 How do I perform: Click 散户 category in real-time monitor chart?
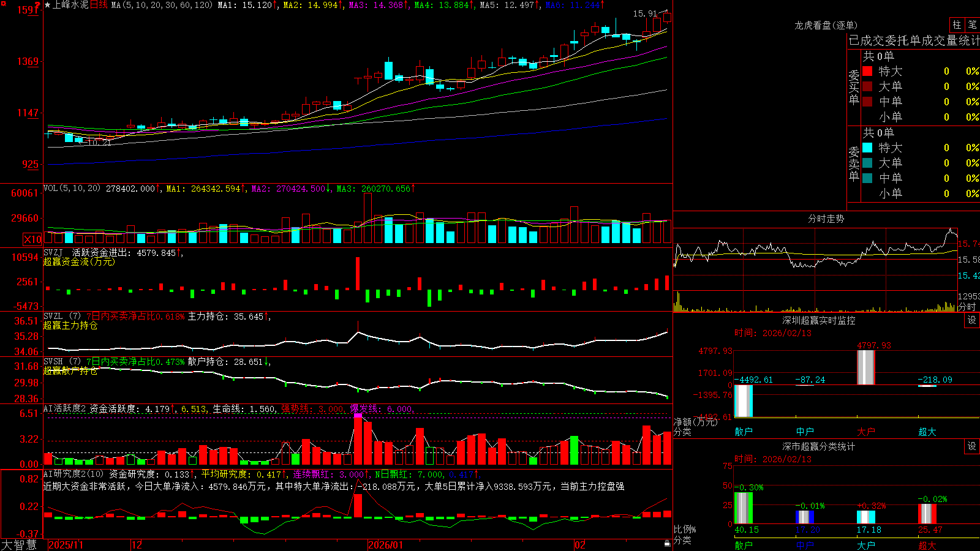click(x=744, y=432)
